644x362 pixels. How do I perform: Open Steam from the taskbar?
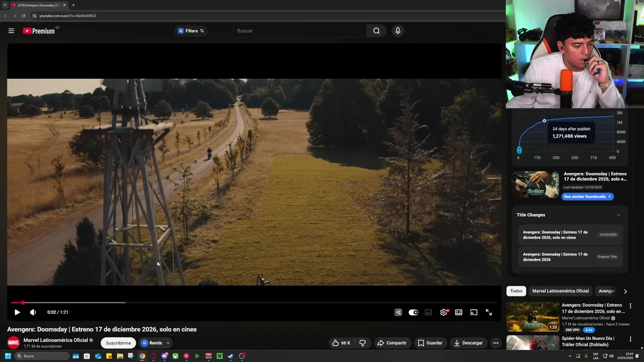(x=230, y=356)
